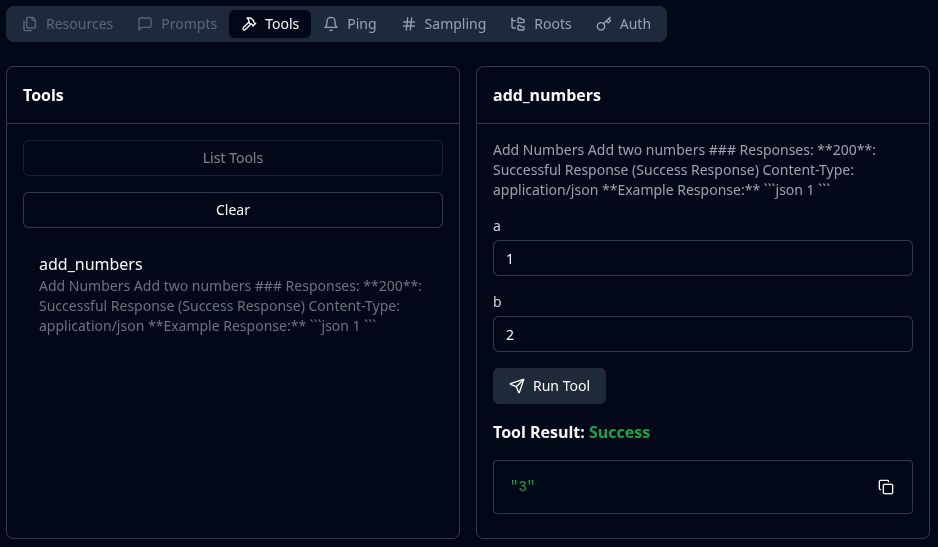Click the Sampling hash icon
This screenshot has width=938, height=547.
pos(409,24)
